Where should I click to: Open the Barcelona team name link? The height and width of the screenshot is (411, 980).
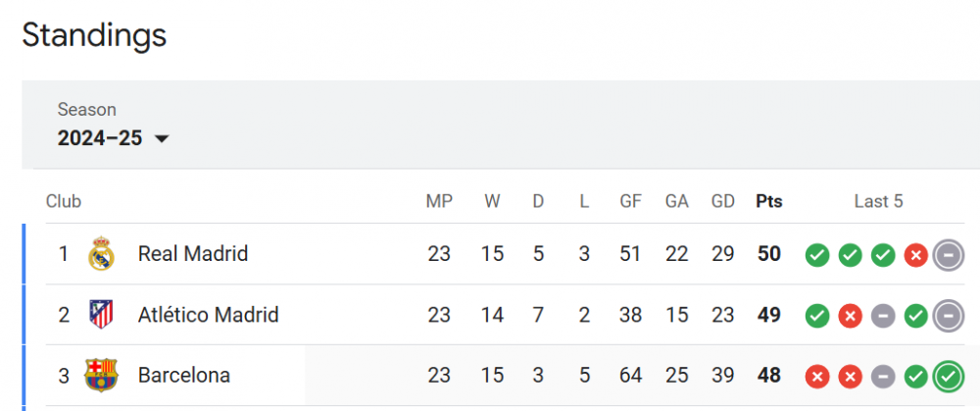click(184, 376)
